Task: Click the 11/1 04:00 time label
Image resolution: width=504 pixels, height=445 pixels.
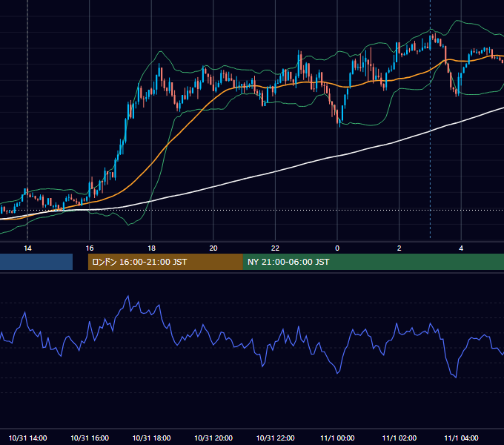Action: pos(461,438)
